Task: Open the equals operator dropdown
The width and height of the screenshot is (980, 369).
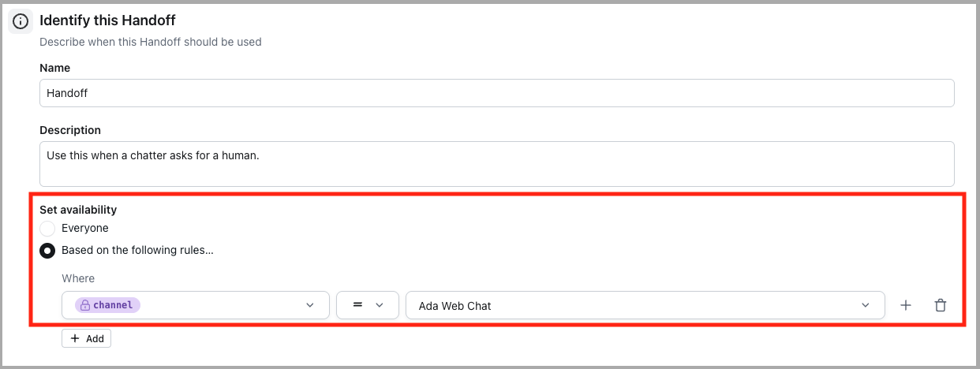Action: click(368, 305)
